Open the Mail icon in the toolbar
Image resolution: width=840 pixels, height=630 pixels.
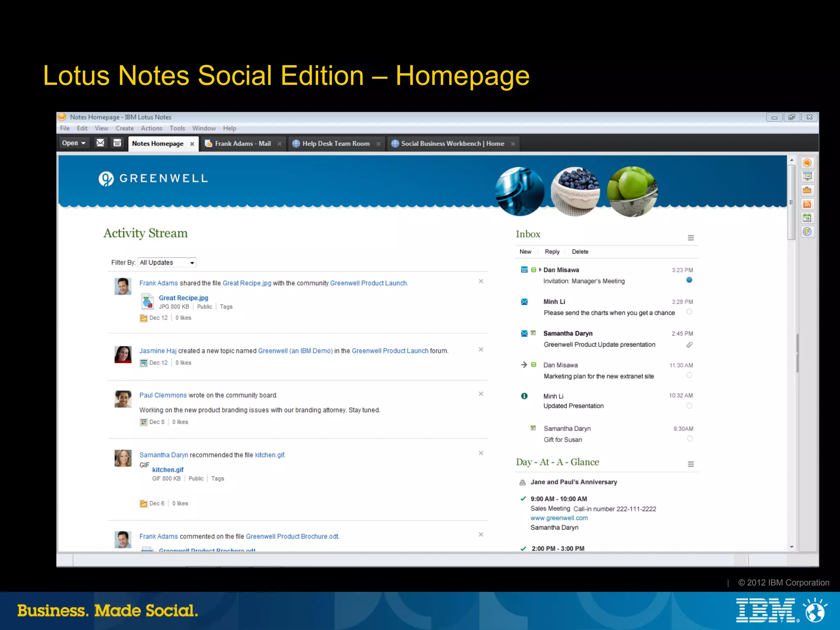(x=100, y=143)
